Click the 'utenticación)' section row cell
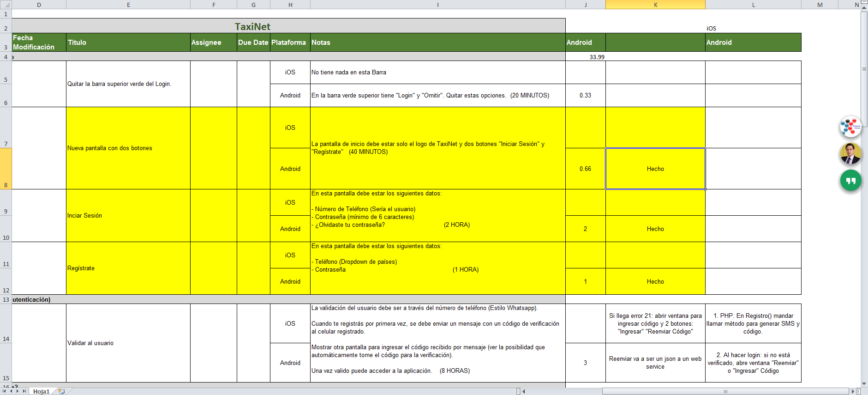 (288, 299)
